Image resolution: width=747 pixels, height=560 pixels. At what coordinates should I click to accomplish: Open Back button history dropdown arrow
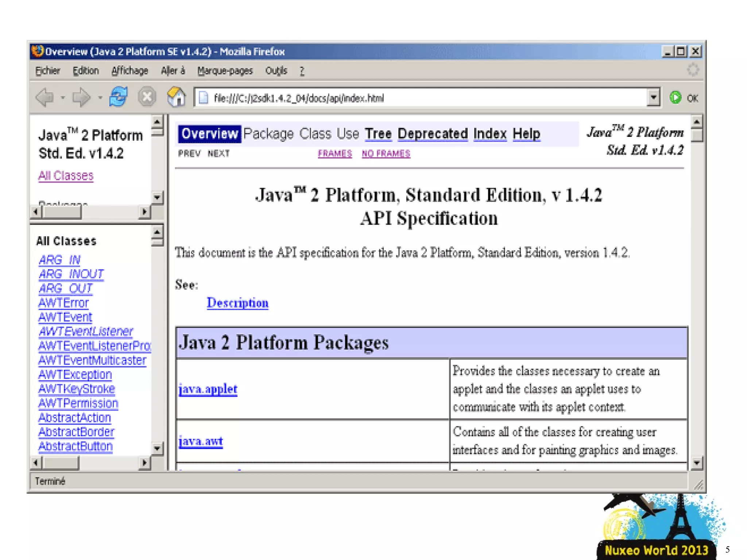[63, 98]
